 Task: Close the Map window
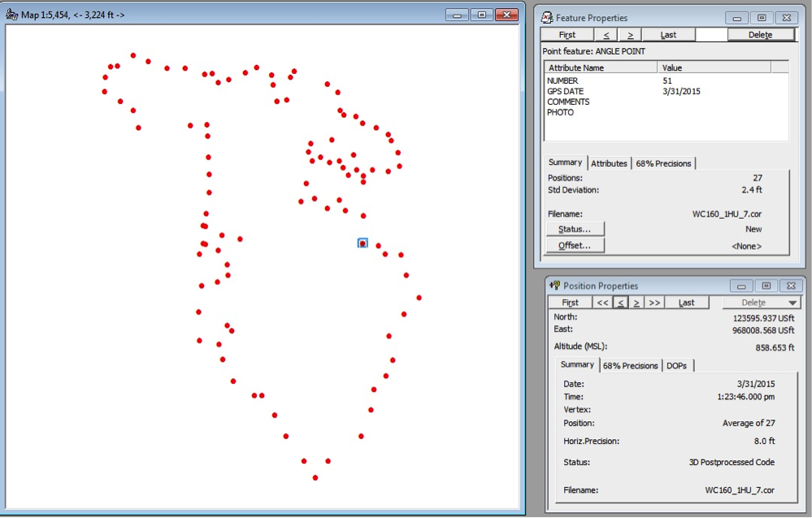point(506,15)
